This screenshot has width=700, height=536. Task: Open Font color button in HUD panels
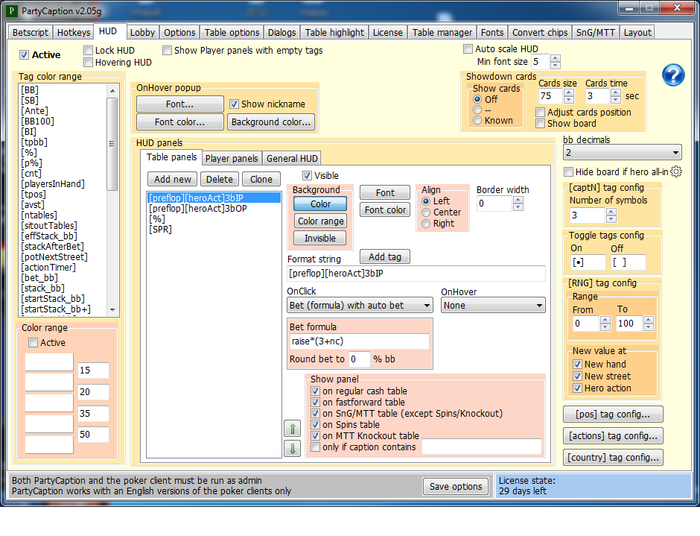point(385,210)
